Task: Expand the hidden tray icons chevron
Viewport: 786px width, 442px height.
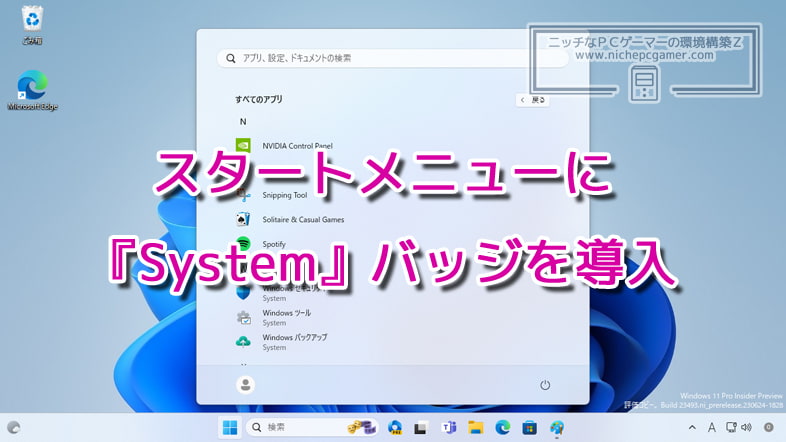Action: click(692, 427)
